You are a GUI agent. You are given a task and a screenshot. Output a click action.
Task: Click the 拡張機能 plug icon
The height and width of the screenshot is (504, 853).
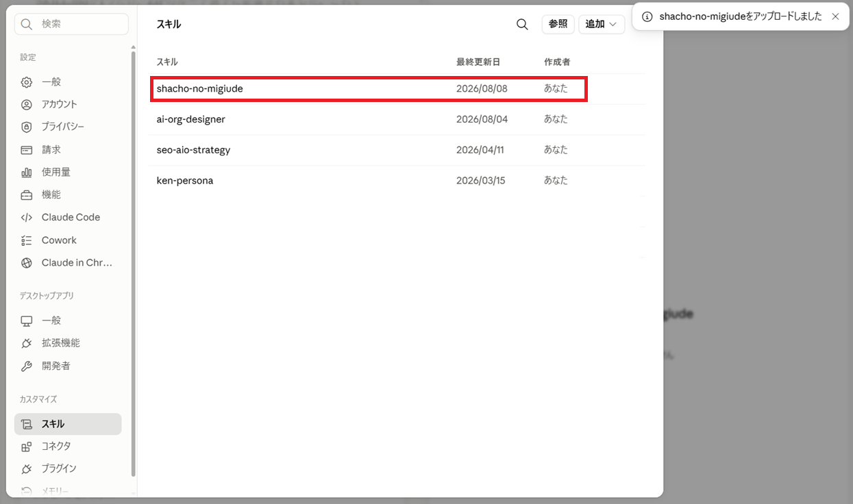coord(27,343)
